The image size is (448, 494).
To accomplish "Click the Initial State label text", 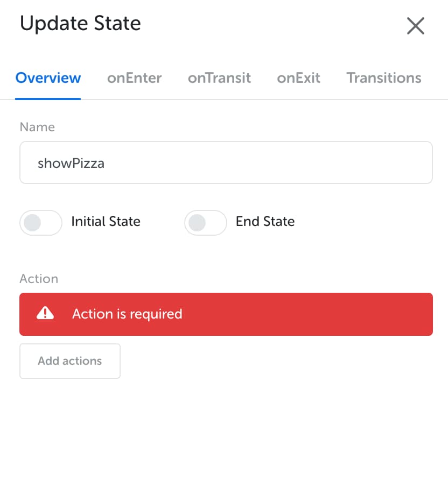I will click(x=106, y=222).
